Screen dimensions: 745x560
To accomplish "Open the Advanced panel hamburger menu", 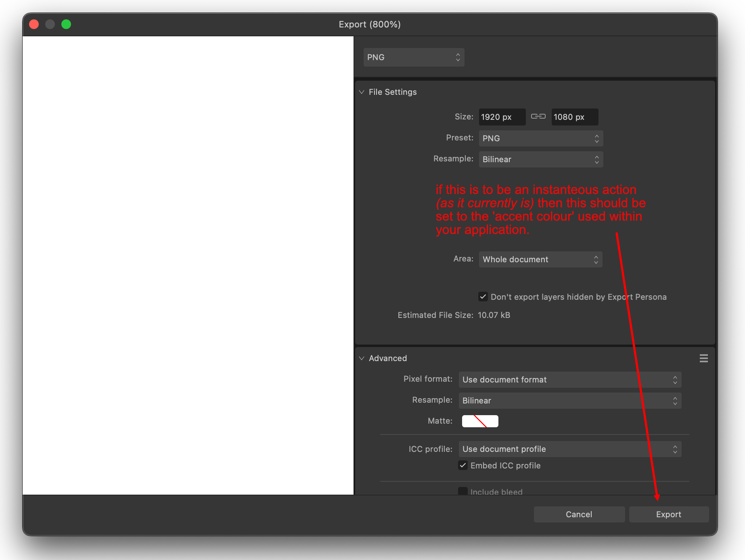I will 704,358.
